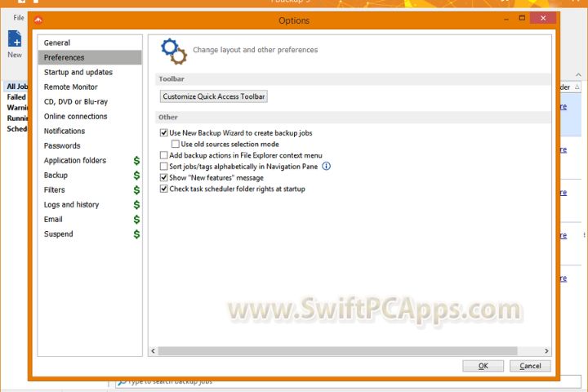Click the OK button
The image size is (588, 392).
tap(483, 366)
